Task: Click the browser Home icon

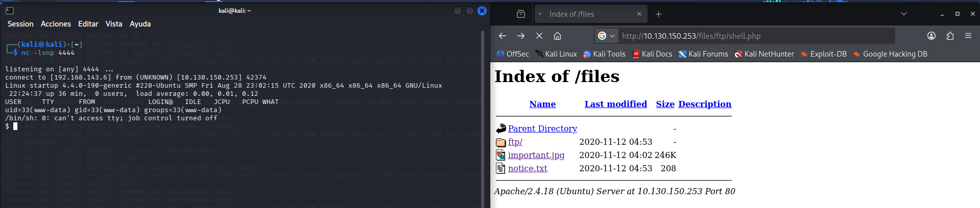Action: pyautogui.click(x=558, y=36)
